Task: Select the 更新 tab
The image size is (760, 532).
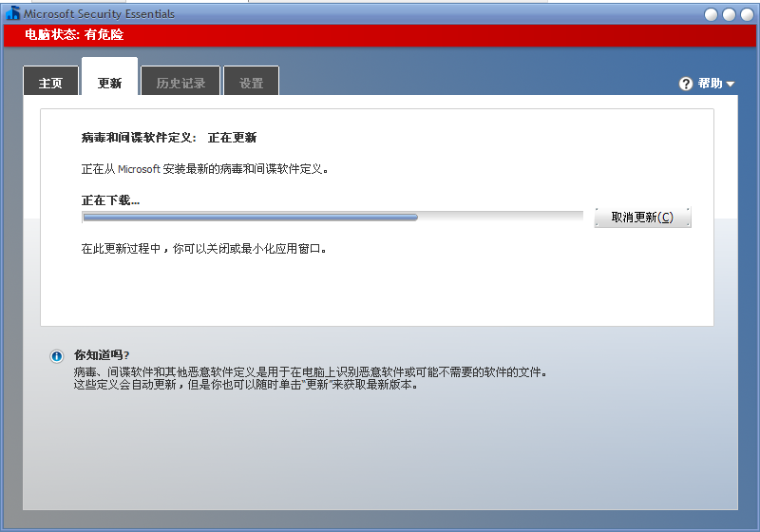Action: (x=109, y=77)
